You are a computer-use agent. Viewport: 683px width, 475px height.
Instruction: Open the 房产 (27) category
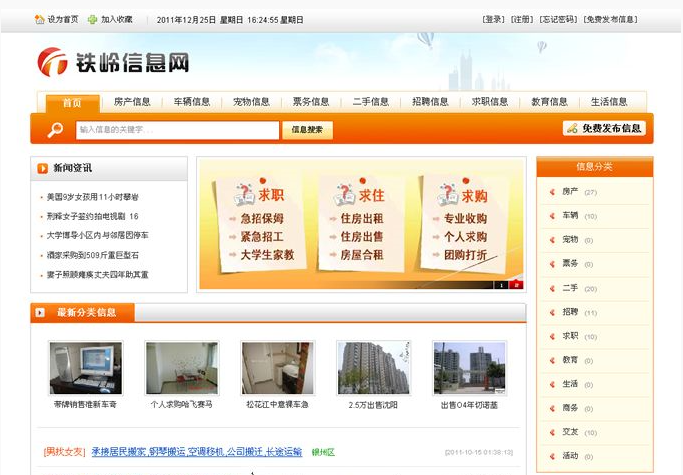(579, 192)
